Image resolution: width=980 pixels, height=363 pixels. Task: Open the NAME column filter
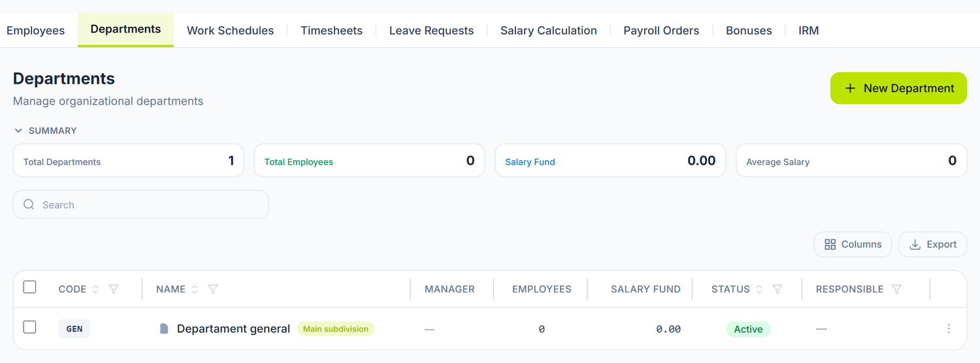pos(213,289)
